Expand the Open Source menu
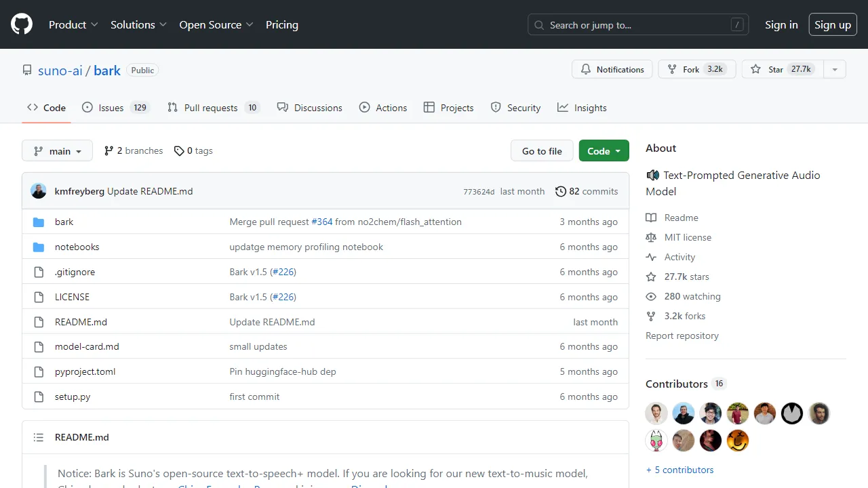The width and height of the screenshot is (868, 488). pos(216,24)
